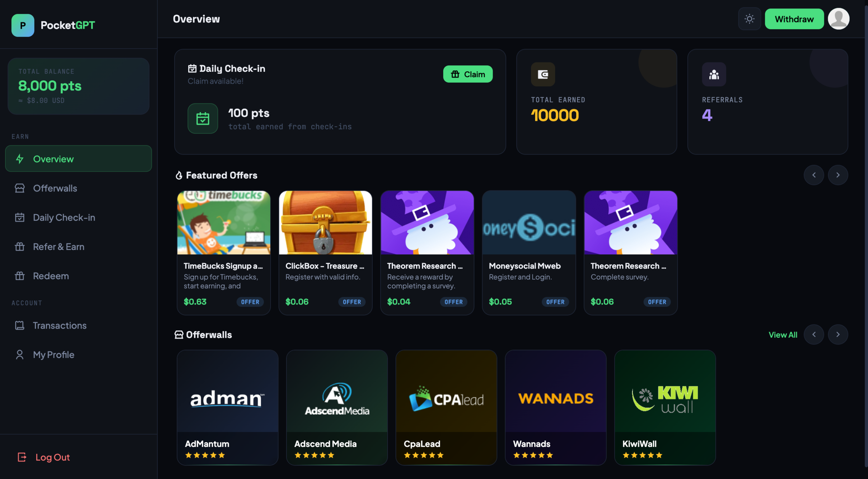Go back in Offerwalls carousel left chevron
868x479 pixels.
(814, 335)
